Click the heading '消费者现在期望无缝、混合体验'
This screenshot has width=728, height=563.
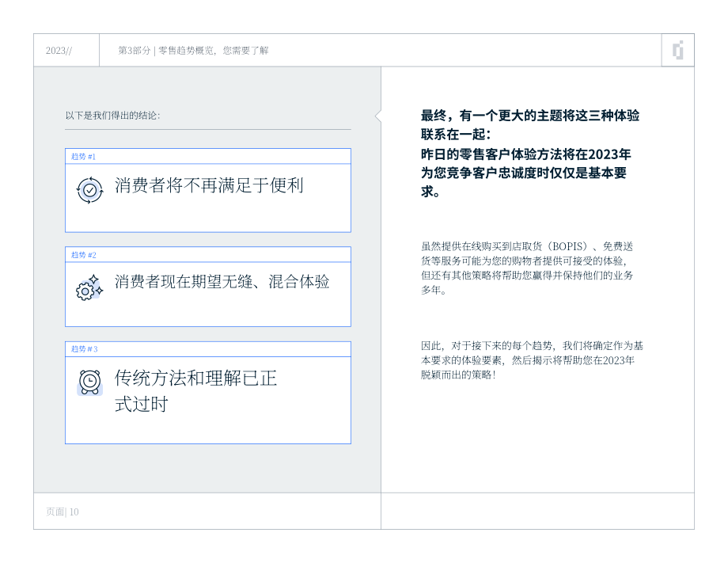[x=222, y=282]
